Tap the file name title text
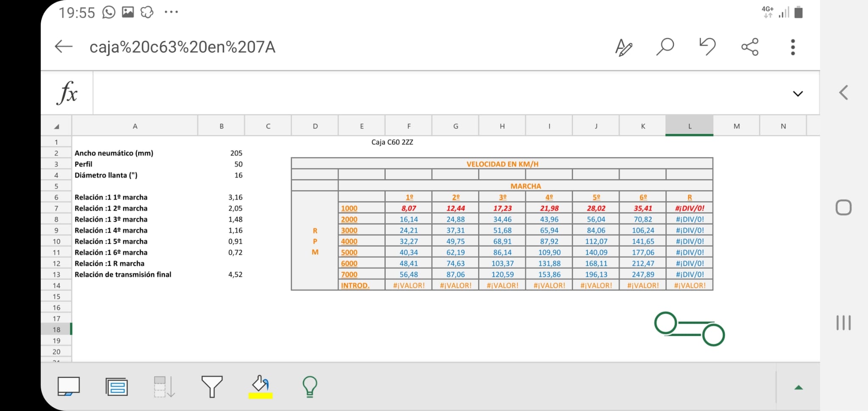 pyautogui.click(x=182, y=47)
